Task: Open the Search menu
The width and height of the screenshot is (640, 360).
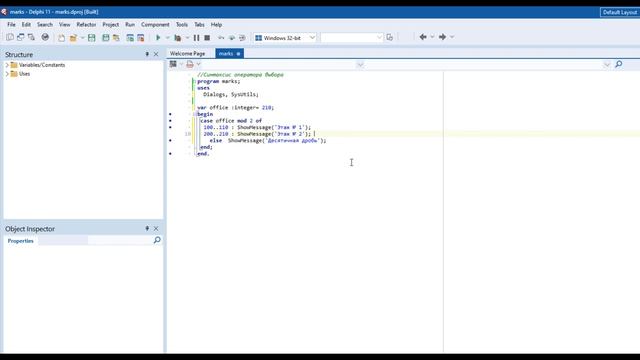Action: coord(45,24)
